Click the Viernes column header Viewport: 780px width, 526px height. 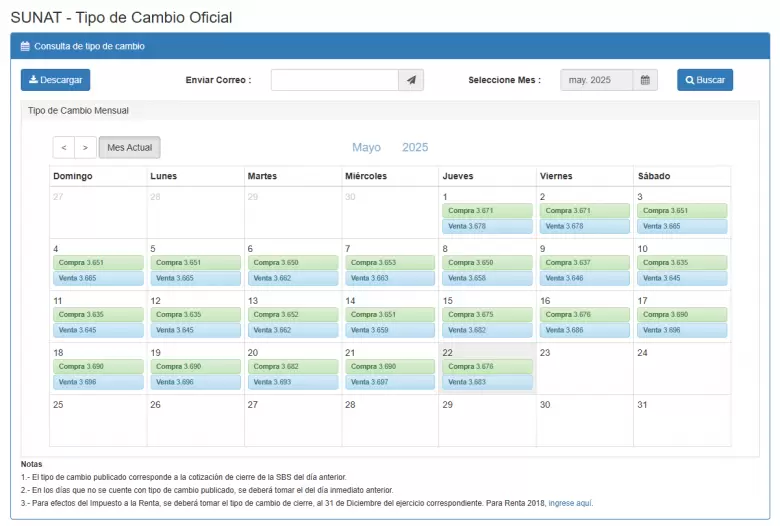click(x=556, y=176)
